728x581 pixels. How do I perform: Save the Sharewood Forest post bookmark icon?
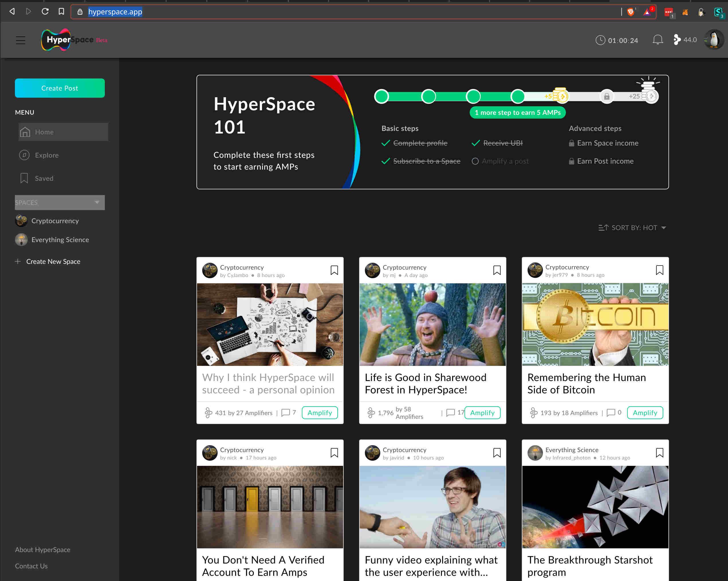pos(497,270)
